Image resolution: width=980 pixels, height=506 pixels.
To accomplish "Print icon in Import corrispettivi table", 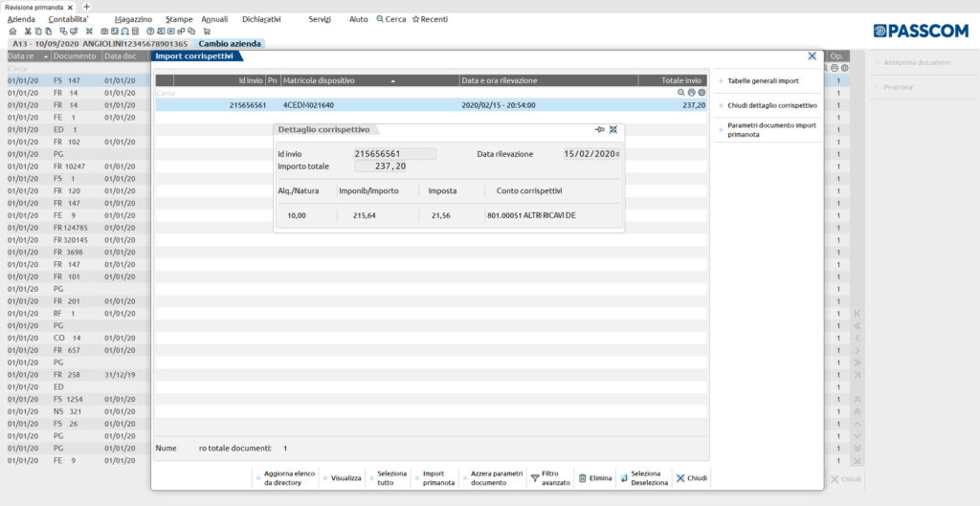I will click(x=691, y=93).
